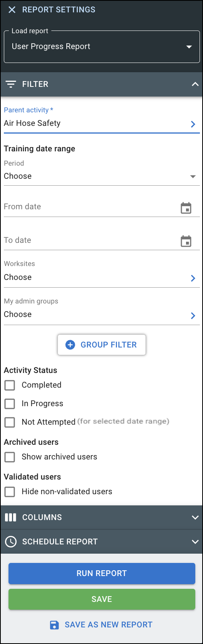The width and height of the screenshot is (203, 644).
Task: Click the floppy disk save icon
Action: coord(54,625)
